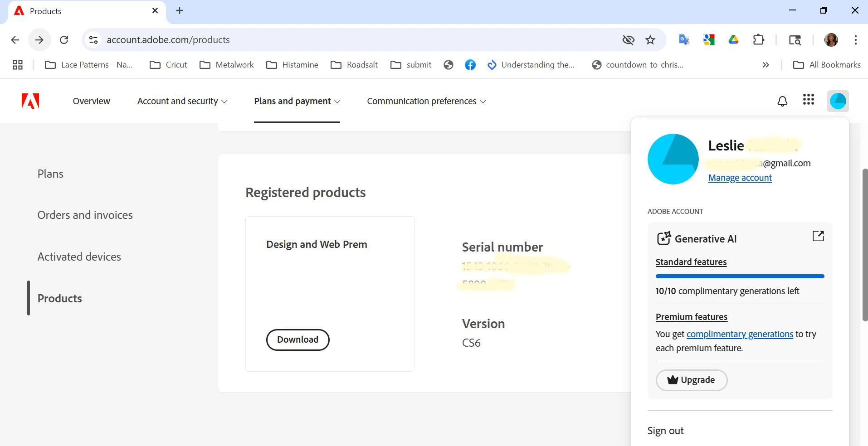The height and width of the screenshot is (446, 868).
Task: Open the Cricut bookmark folder
Action: 168,65
